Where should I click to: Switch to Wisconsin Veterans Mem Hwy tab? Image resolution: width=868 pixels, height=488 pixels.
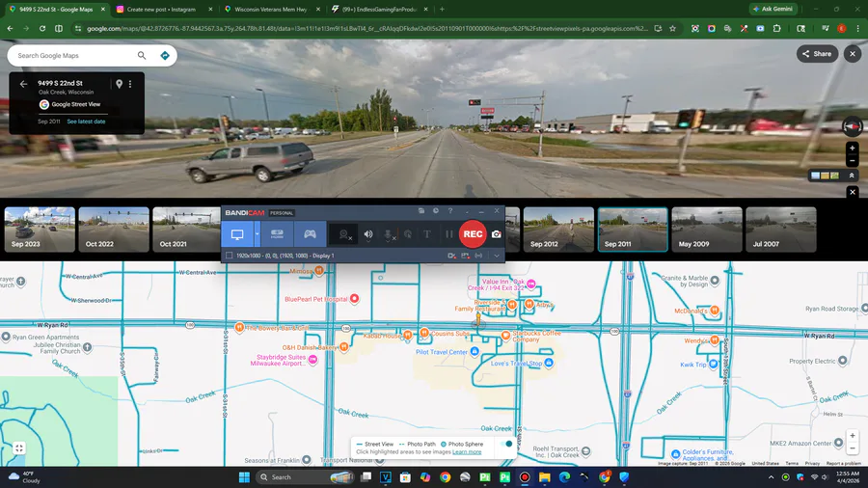coord(271,10)
